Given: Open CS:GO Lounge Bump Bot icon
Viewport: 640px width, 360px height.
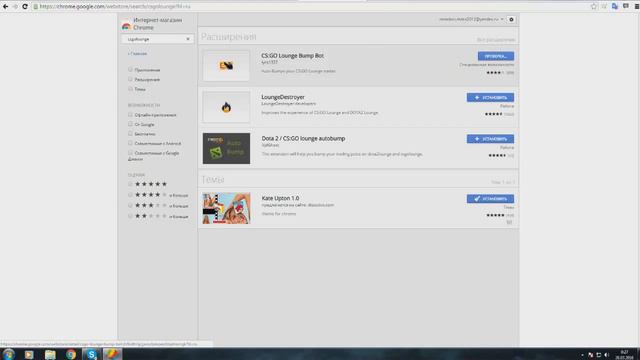Looking at the screenshot, I should [226, 66].
